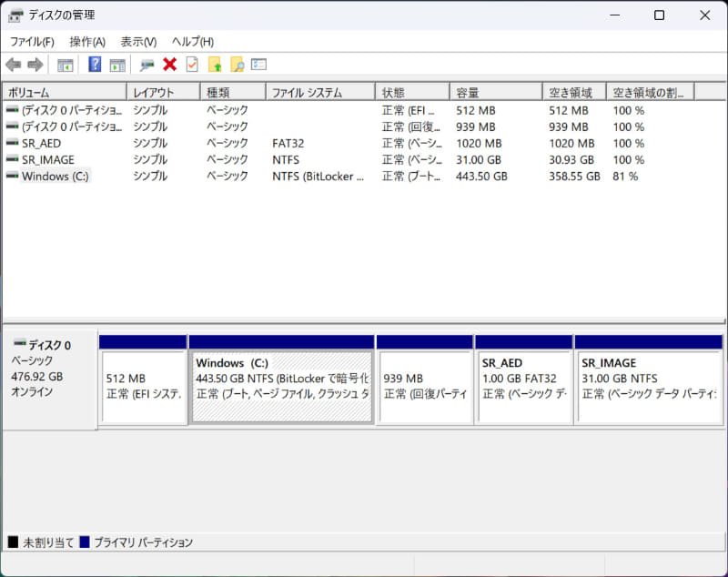Click the folder icon with magnifying glass
Image resolution: width=728 pixels, height=577 pixels.
click(x=238, y=64)
